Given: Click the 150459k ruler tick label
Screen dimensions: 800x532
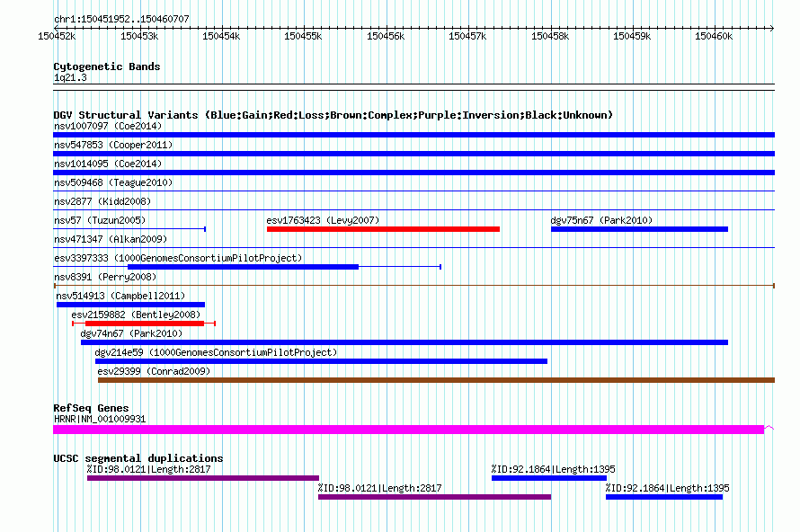Looking at the screenshot, I should tap(632, 36).
